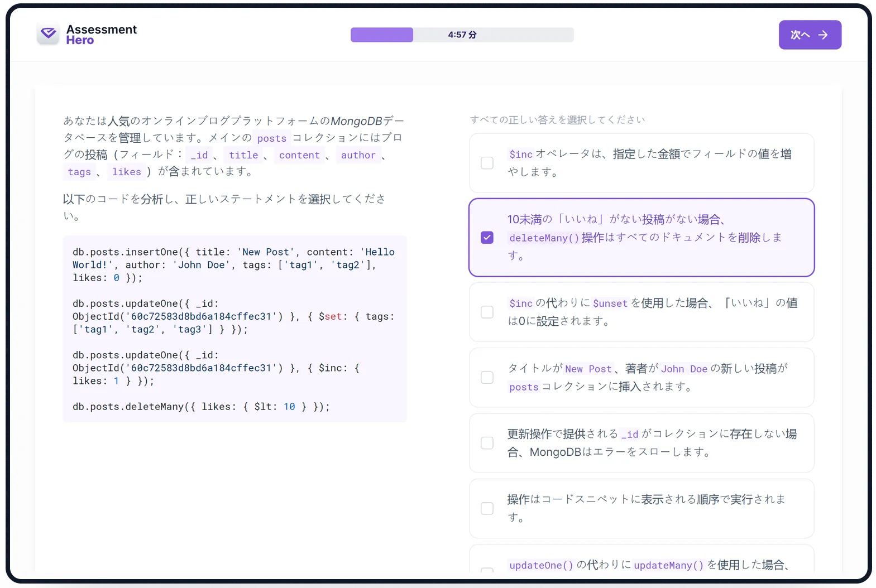Check the operations run in snippet order option

tap(487, 508)
